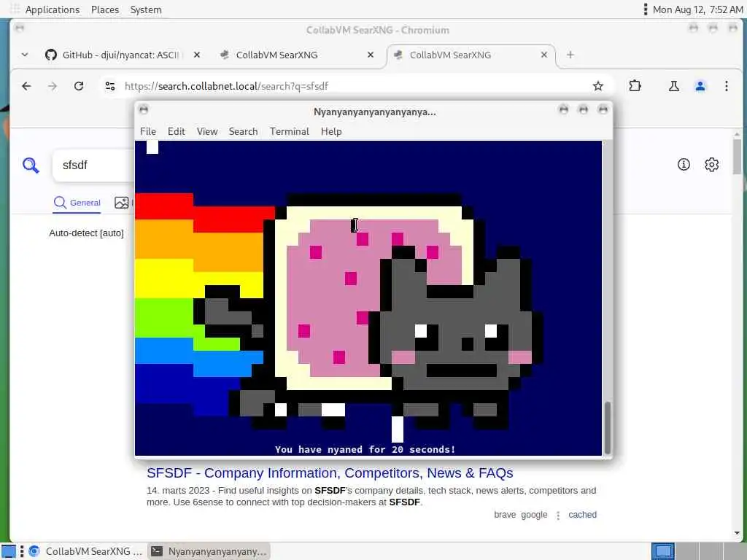Show desktop via taskbar corner icon
Viewport: 747px width, 560px height.
click(x=9, y=551)
